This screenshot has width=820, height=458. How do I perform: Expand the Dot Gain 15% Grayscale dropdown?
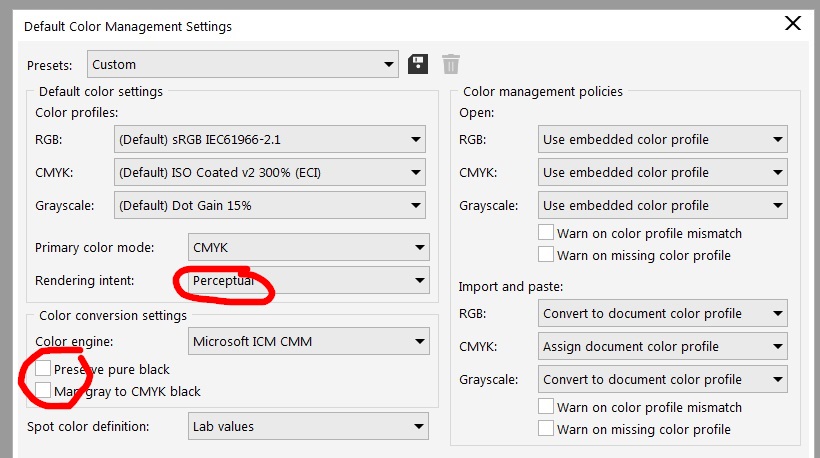[269, 205]
